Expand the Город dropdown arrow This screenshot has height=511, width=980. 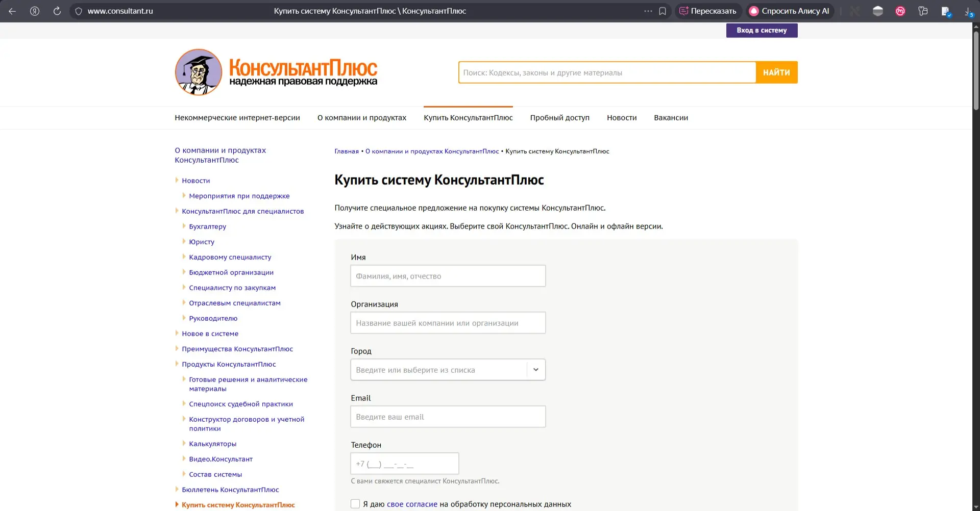(536, 370)
